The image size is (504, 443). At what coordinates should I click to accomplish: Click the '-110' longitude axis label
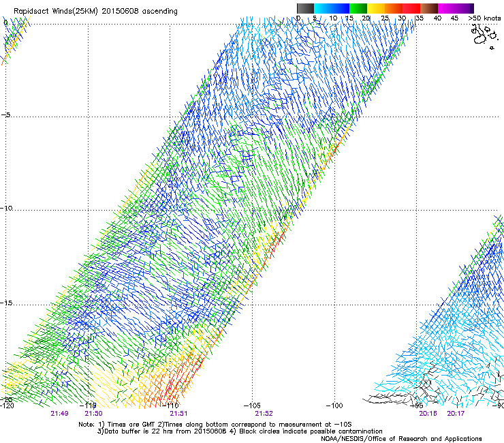(171, 406)
